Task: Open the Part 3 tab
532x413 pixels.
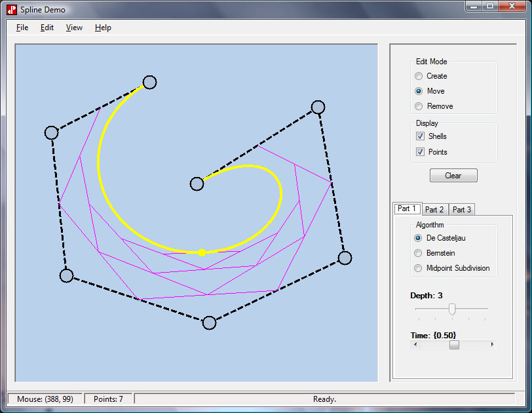Action: pos(462,210)
